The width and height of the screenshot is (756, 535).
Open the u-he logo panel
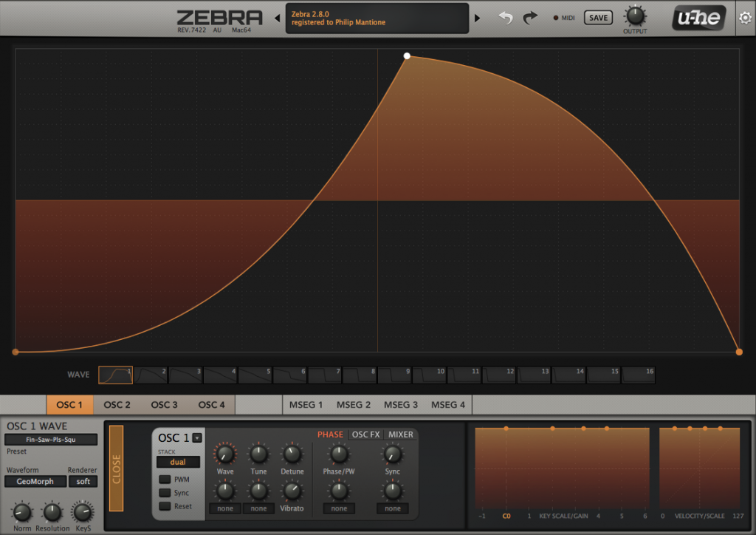[x=698, y=17]
